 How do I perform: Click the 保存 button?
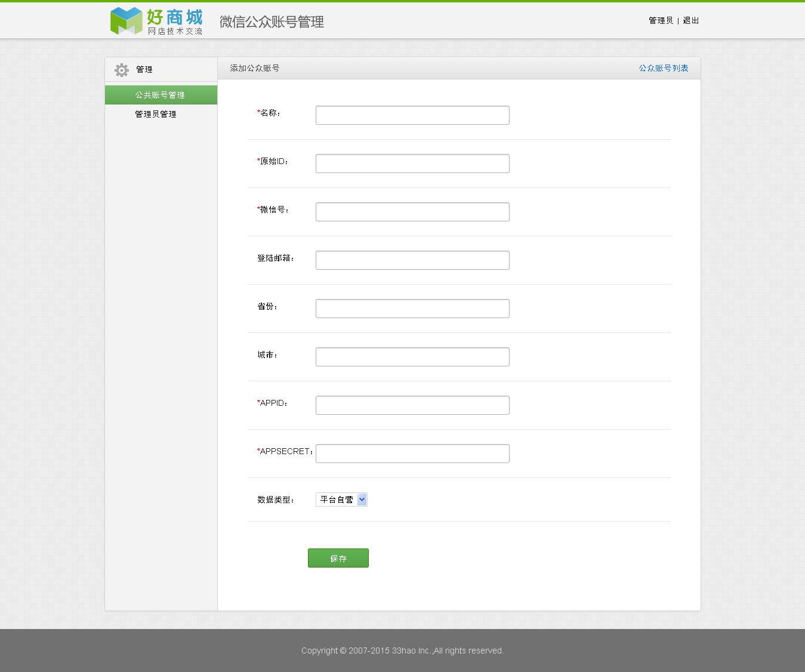click(x=338, y=558)
